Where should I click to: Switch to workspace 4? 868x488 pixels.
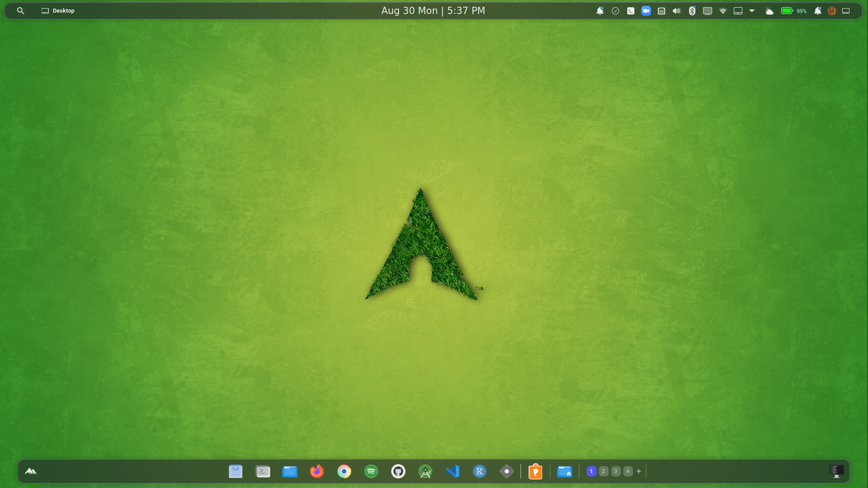pyautogui.click(x=628, y=471)
